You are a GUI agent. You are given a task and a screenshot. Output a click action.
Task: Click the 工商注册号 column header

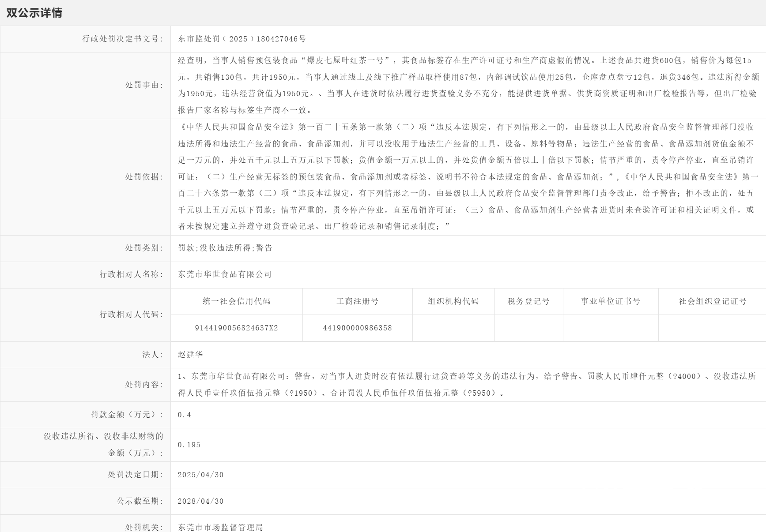(x=358, y=301)
